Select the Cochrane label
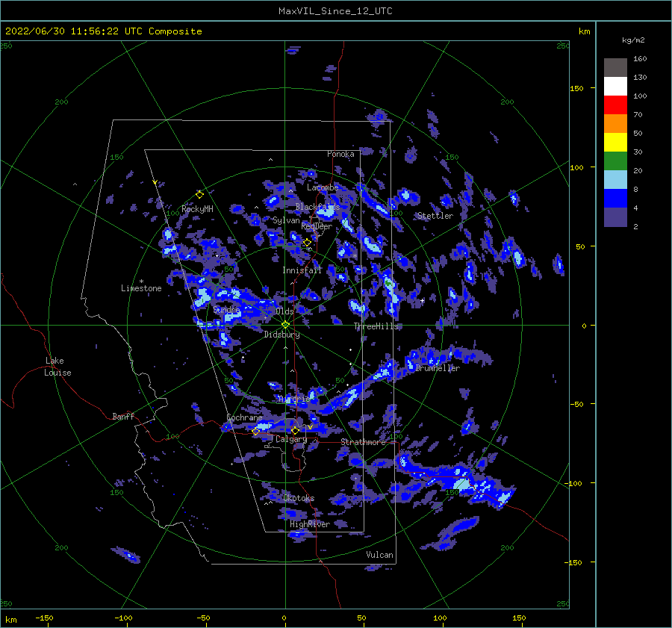The height and width of the screenshot is (628, 672). pyautogui.click(x=244, y=417)
